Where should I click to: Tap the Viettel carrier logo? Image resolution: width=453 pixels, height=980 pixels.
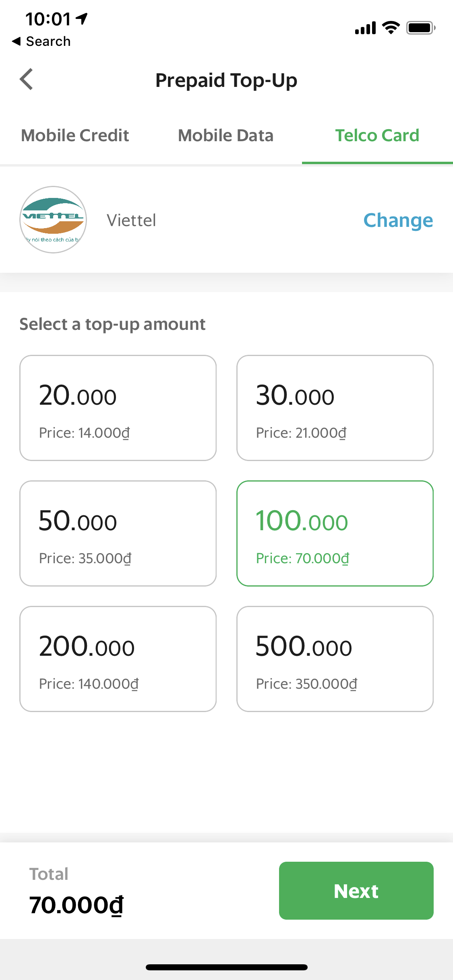[53, 220]
